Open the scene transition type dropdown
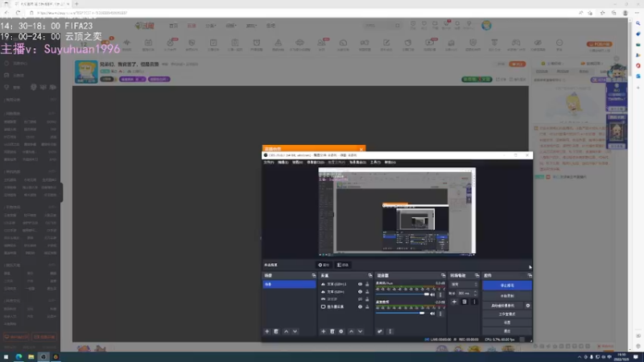 [464, 285]
